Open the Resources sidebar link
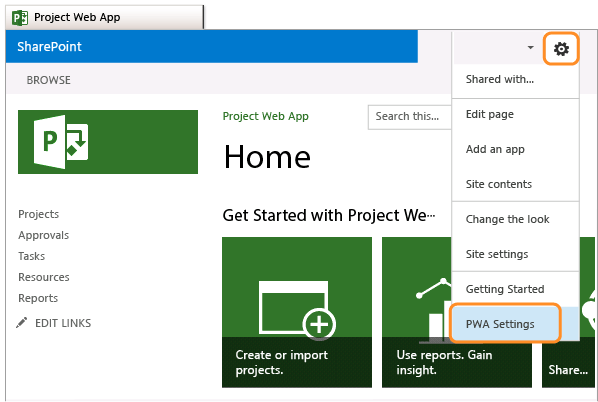The height and width of the screenshot is (402, 598). [x=44, y=277]
